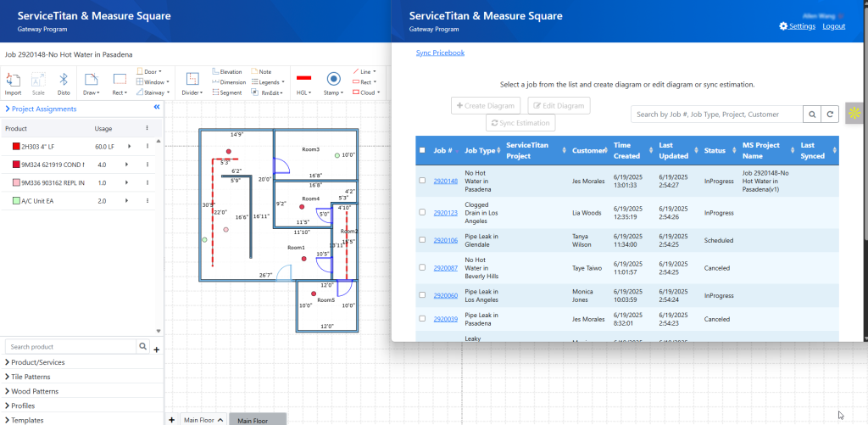
Task: Select the Divider tool icon
Action: click(192, 80)
